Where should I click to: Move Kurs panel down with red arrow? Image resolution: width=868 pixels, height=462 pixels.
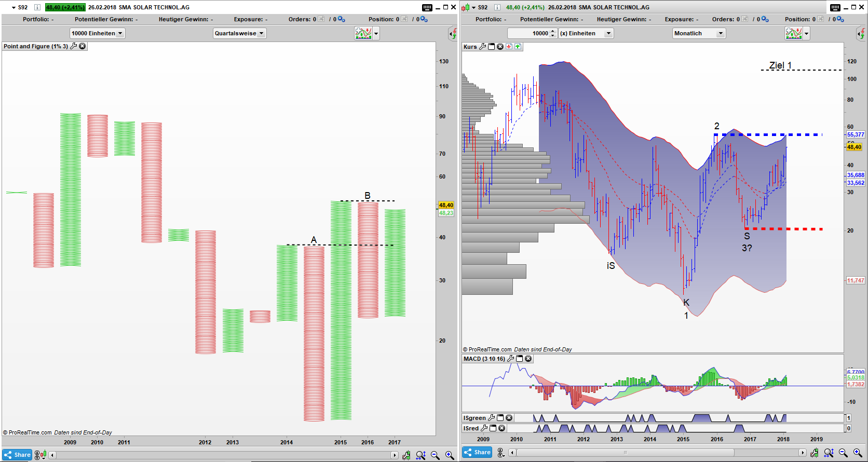pos(509,47)
